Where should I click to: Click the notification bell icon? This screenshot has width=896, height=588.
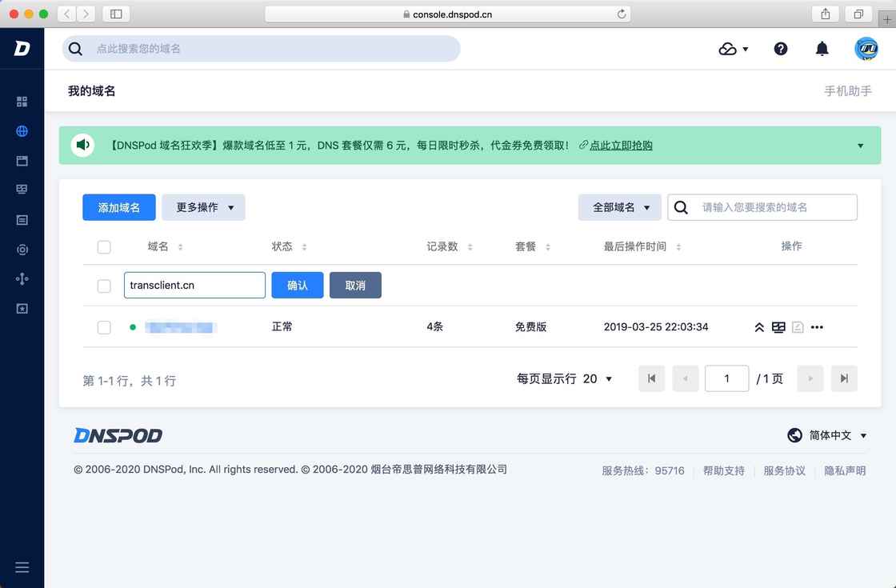(822, 49)
